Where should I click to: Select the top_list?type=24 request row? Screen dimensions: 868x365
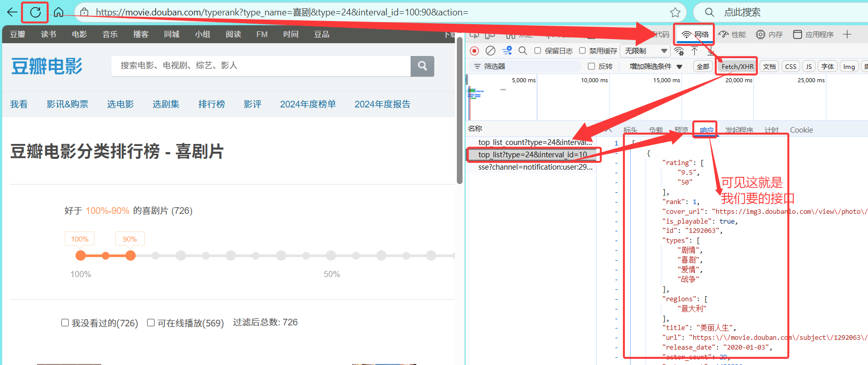[x=532, y=155]
